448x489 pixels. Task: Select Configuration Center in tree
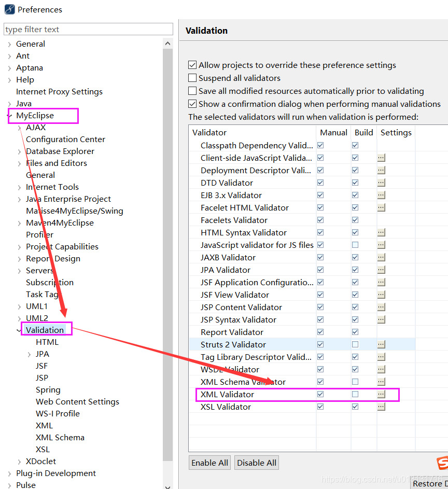(x=65, y=139)
